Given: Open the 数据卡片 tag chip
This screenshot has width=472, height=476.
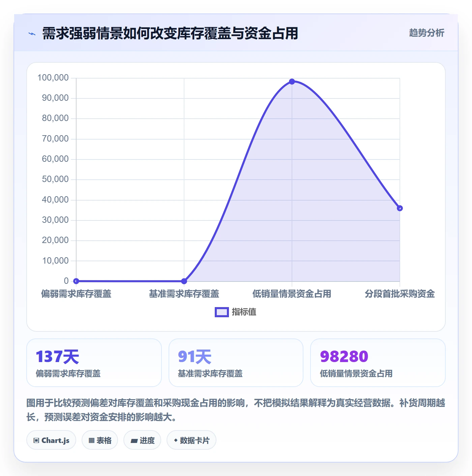Looking at the screenshot, I should tap(191, 440).
